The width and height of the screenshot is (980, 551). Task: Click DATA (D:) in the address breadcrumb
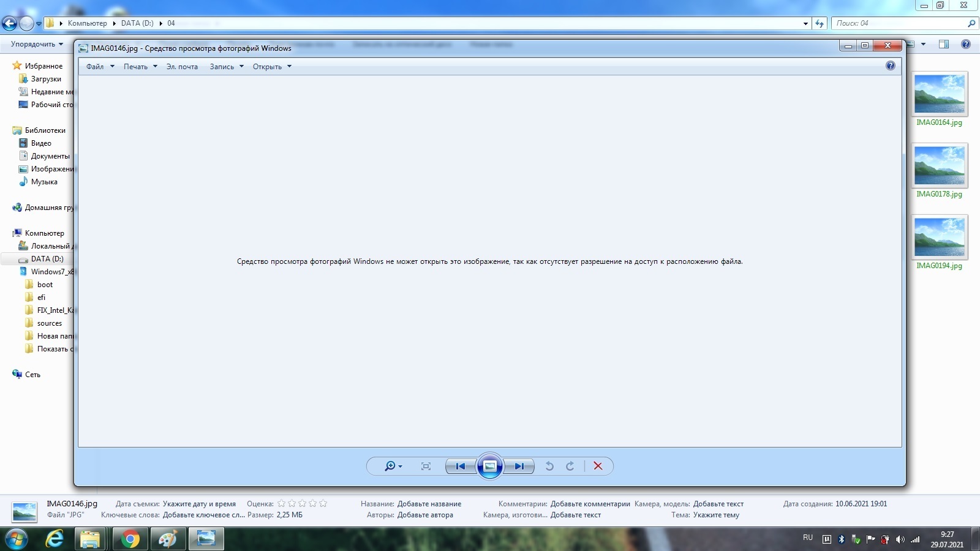[137, 23]
